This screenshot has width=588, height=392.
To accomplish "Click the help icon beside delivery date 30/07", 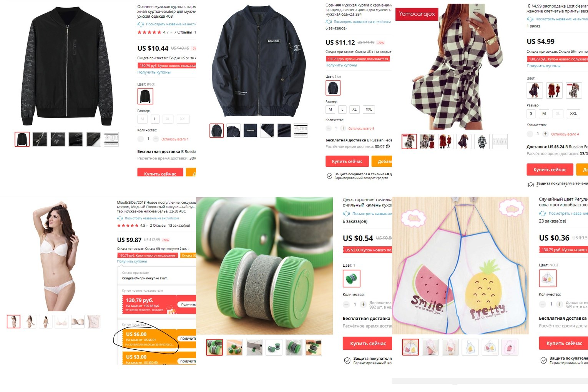I will (388, 146).
